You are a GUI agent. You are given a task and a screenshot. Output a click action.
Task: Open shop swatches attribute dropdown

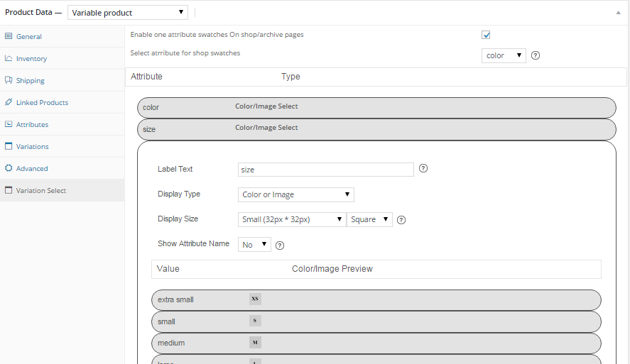(x=504, y=55)
